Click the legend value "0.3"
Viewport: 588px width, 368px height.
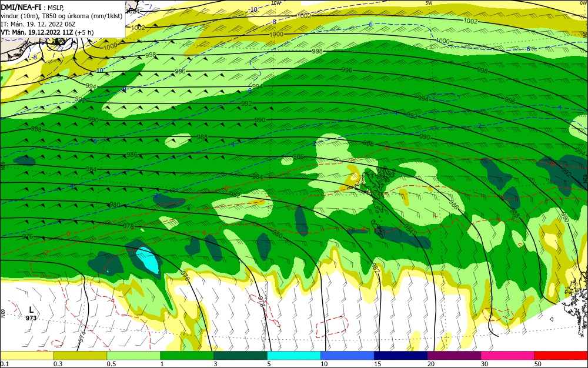[x=58, y=364]
